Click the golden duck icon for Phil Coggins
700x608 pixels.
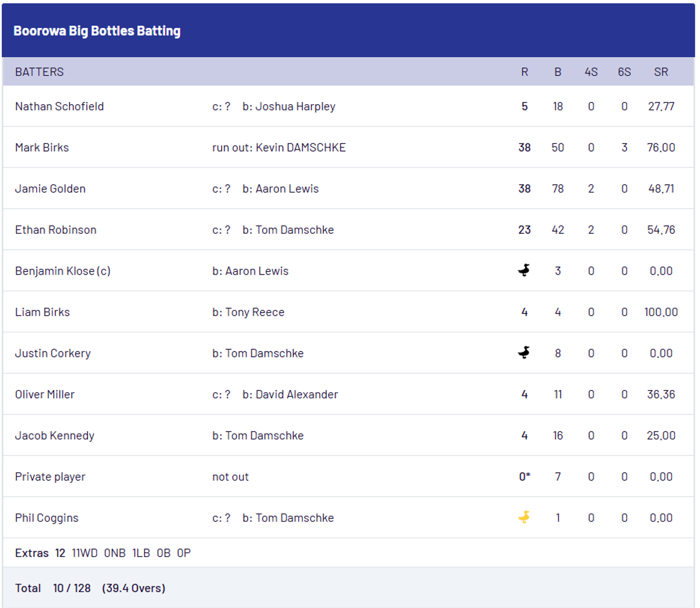tap(524, 517)
